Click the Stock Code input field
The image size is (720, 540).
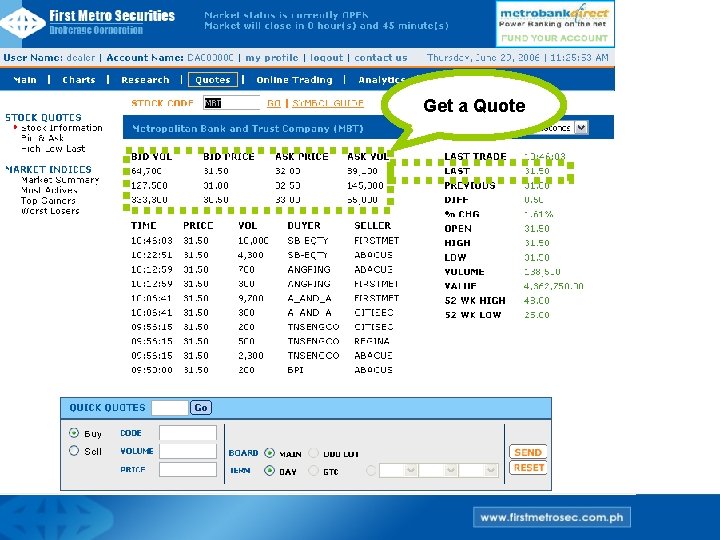[x=231, y=103]
